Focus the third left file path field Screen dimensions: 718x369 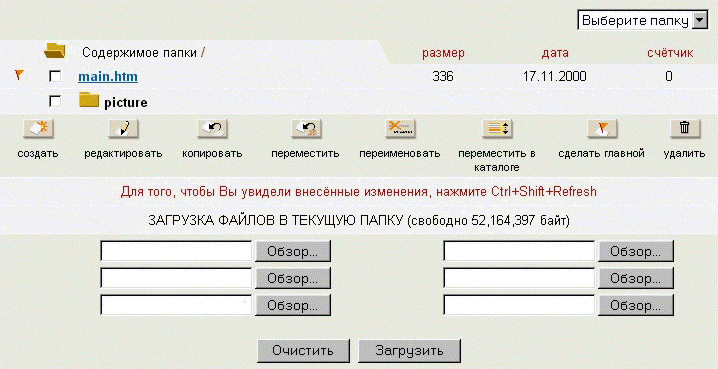coord(176,305)
